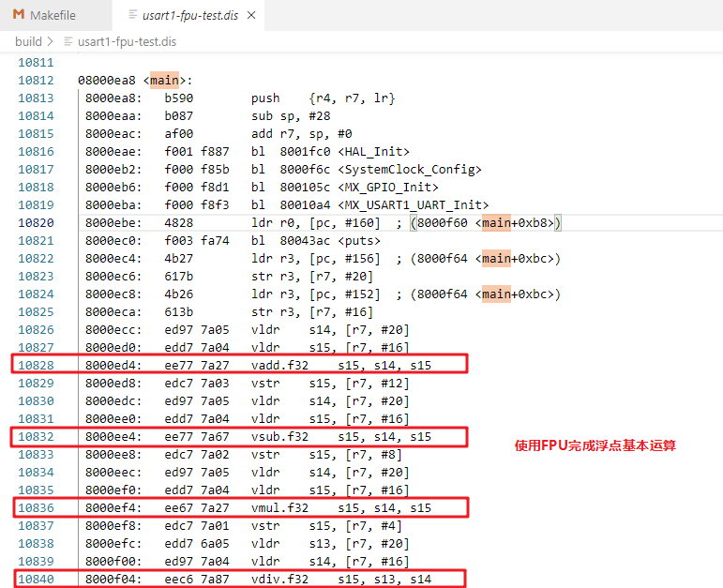Click ldr r3, [pc, #156] instruction
Screen dimensions: 723x588
[315, 258]
